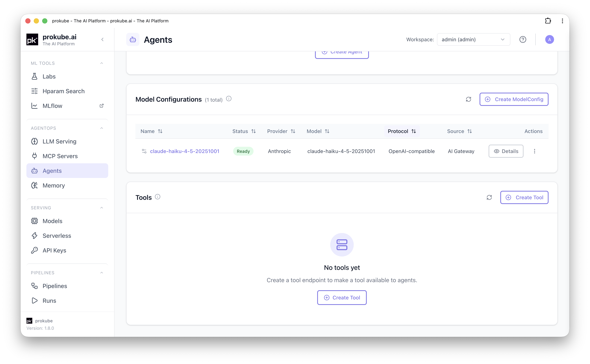This screenshot has height=364, width=590.
Task: Collapse the PIPELINES section
Action: [x=102, y=273]
